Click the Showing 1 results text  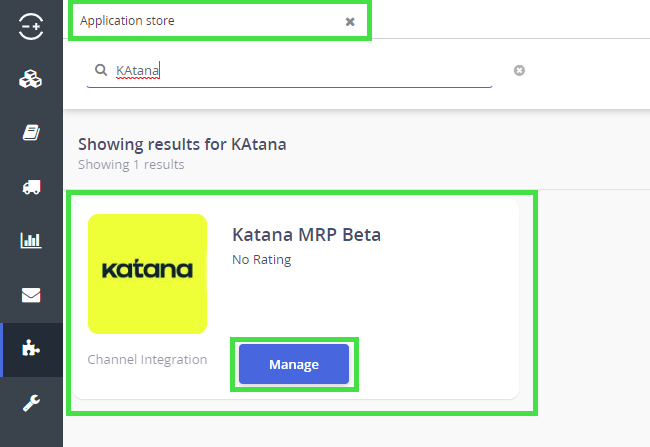[x=131, y=164]
